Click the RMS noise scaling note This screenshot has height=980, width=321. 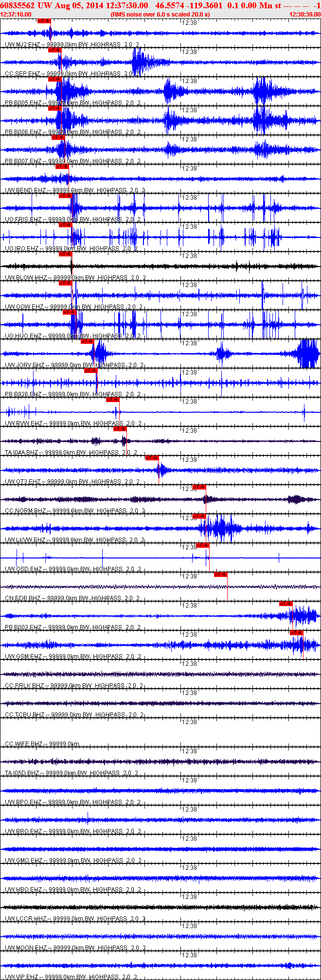160,15
